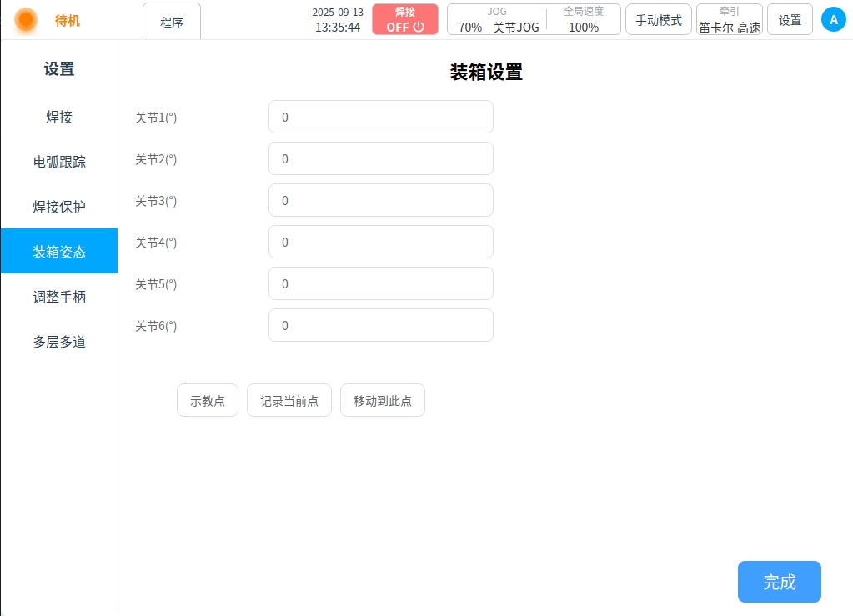Open the 焊接保护 settings page
853x616 pixels.
point(59,207)
